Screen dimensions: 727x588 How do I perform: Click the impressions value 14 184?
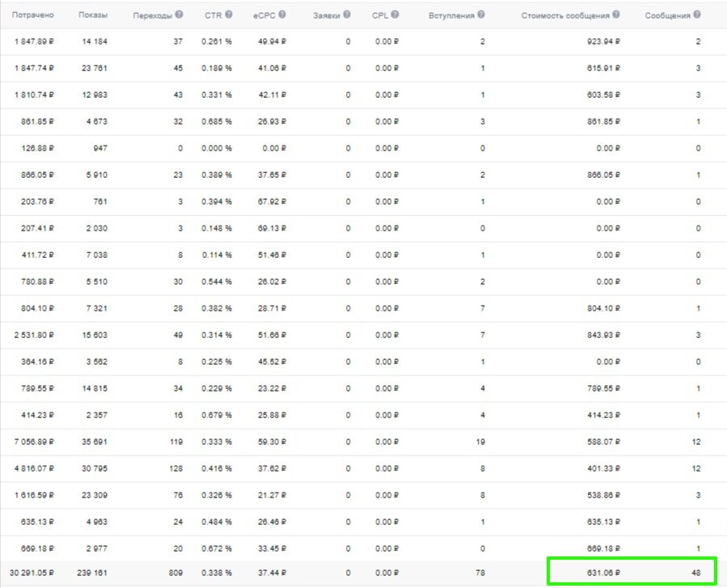pos(95,42)
